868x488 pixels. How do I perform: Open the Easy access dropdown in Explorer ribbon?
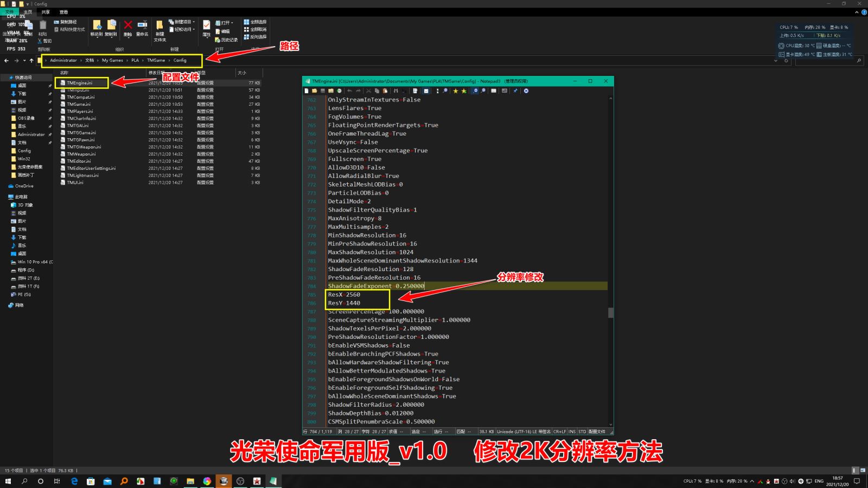point(182,29)
